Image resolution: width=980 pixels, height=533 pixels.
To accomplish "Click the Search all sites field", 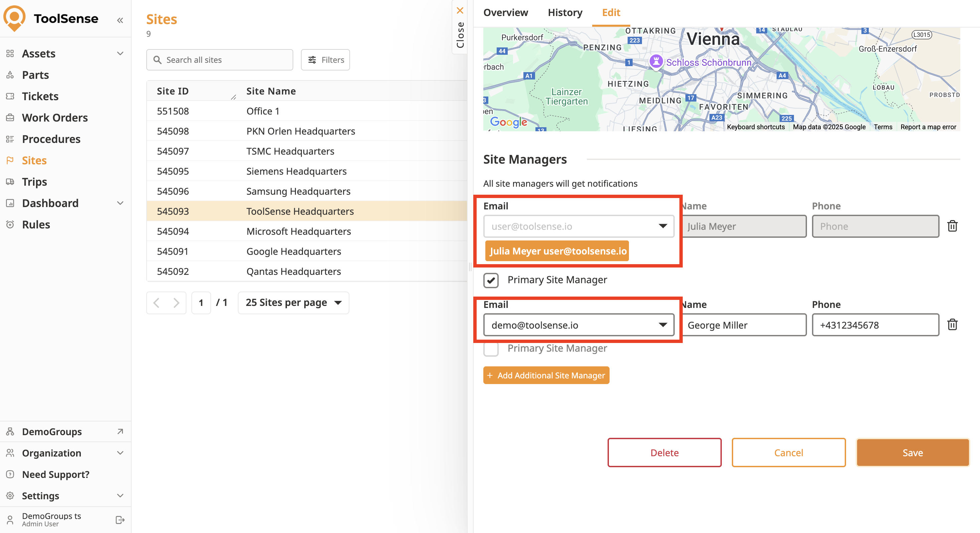I will click(x=219, y=60).
